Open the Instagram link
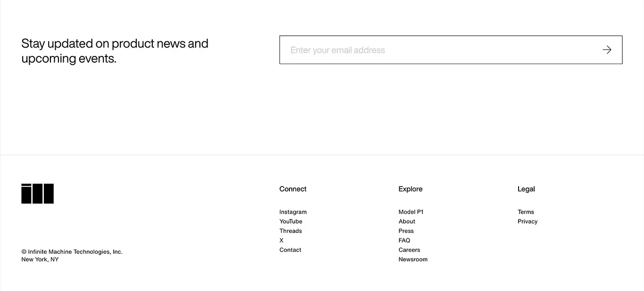 point(293,212)
